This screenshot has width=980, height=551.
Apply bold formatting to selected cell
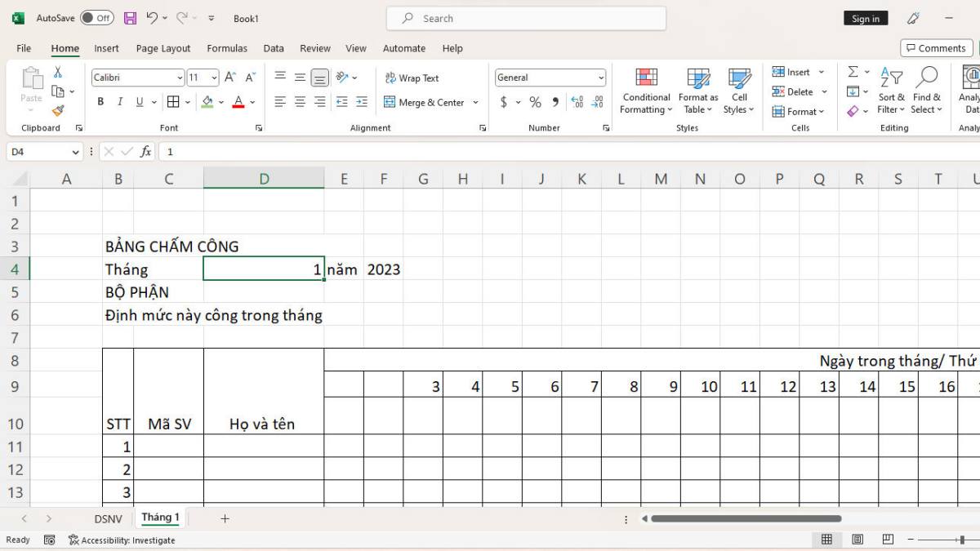[x=100, y=101]
